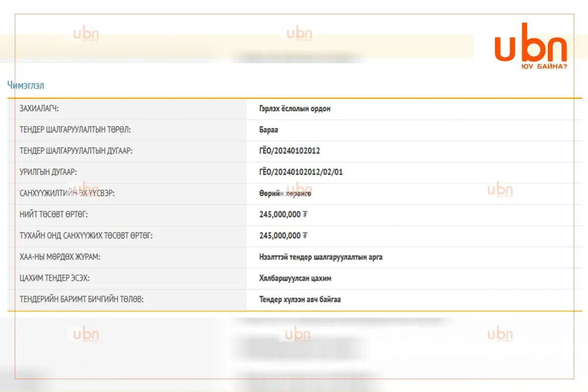The height and width of the screenshot is (392, 588).
Task: Select the Бараа value
Action: click(x=269, y=130)
